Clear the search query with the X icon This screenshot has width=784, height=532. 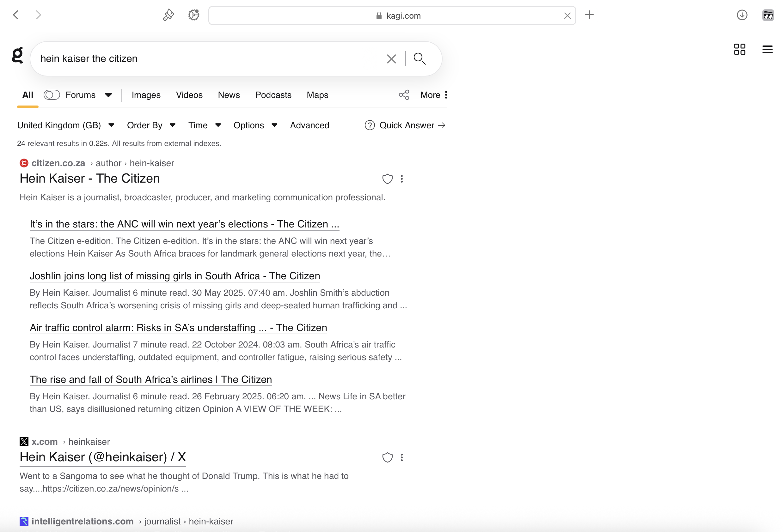[391, 59]
